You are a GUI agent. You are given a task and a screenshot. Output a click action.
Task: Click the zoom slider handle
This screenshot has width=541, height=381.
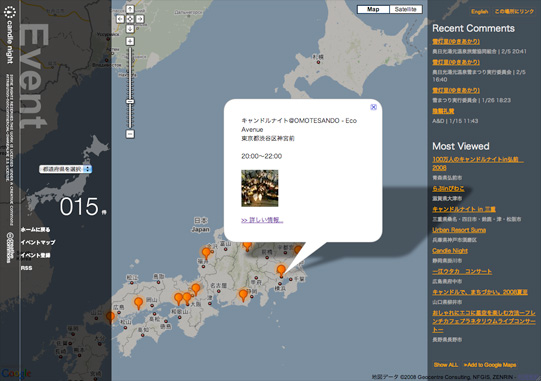click(x=130, y=101)
